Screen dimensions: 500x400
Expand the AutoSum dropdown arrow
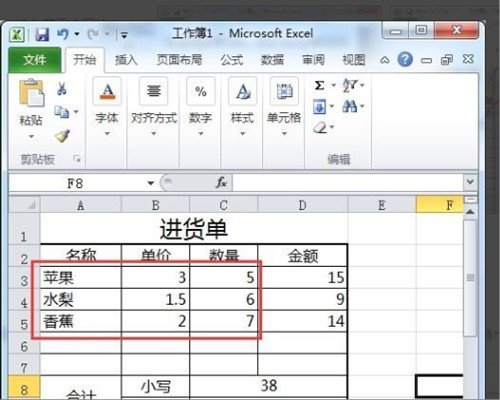(x=333, y=85)
